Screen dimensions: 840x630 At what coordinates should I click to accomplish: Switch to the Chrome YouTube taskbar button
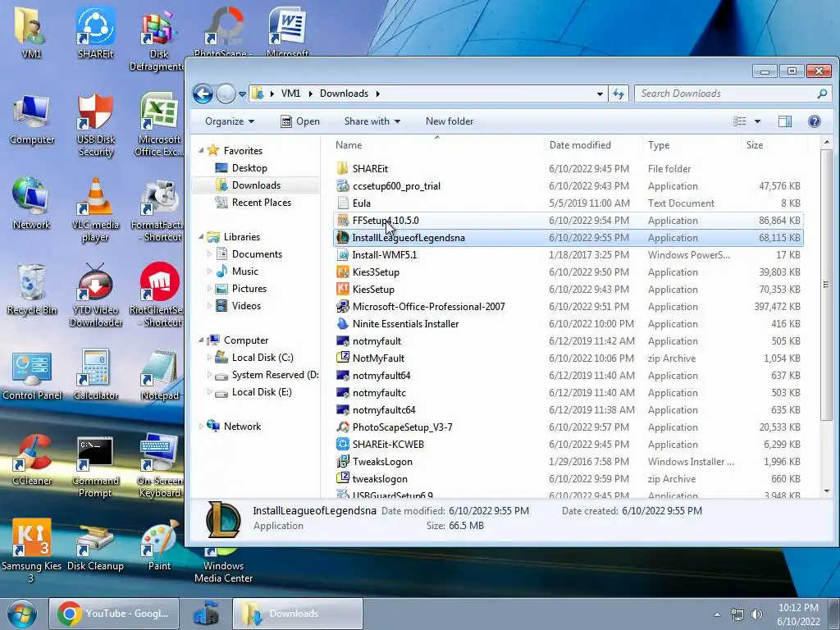(x=113, y=614)
